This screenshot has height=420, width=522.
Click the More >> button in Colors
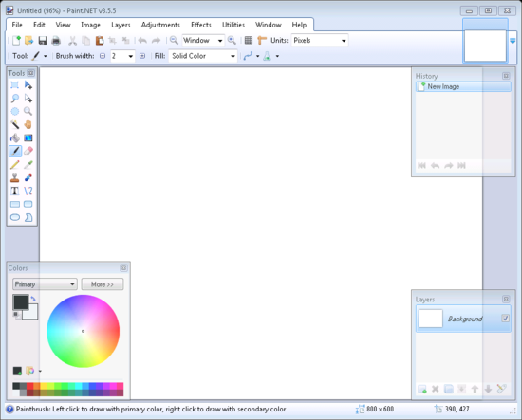point(103,284)
